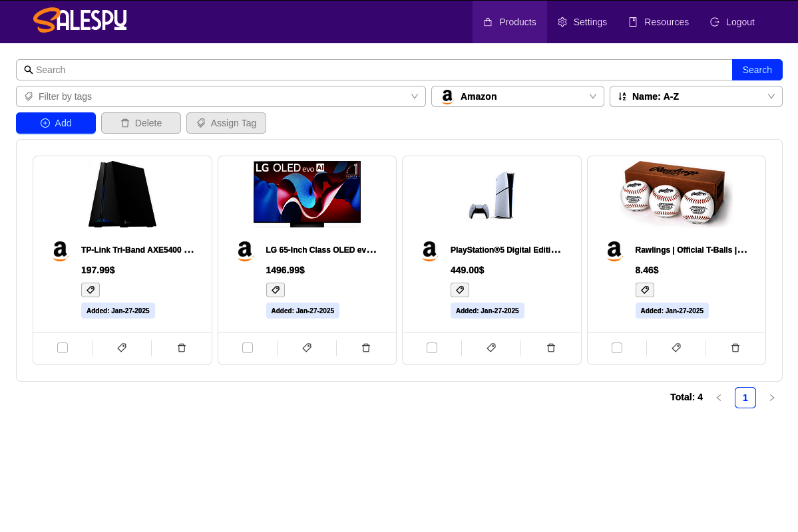Open PlayStation®5 Digital Edition product title
This screenshot has height=532, width=798.
tap(505, 250)
